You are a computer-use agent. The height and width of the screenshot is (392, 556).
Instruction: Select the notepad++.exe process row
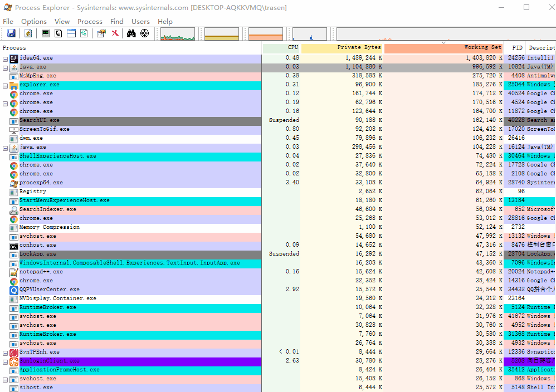click(x=41, y=272)
